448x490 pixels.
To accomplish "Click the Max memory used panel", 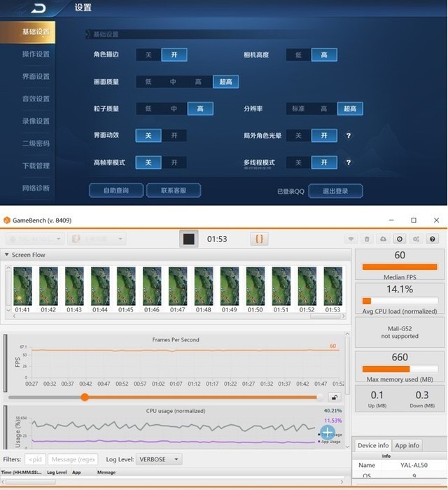I will coord(400,367).
